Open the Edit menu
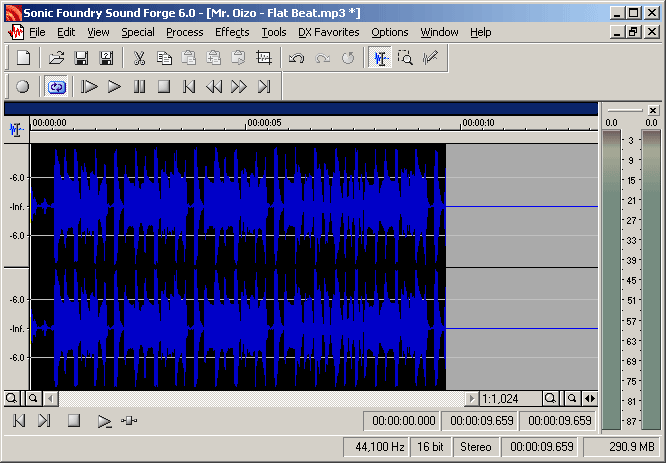Screen dimensions: 666x463 66,32
